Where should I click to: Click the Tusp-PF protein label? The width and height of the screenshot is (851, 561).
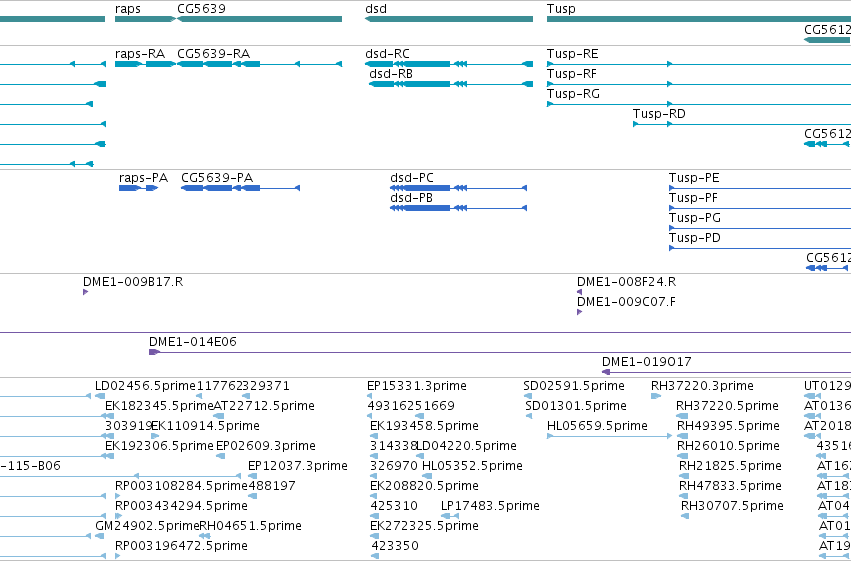[694, 198]
